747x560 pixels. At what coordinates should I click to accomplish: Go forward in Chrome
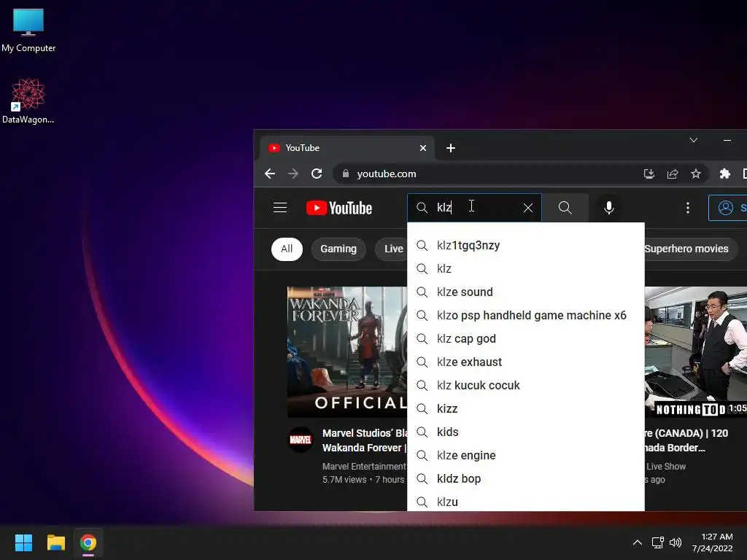pos(293,174)
